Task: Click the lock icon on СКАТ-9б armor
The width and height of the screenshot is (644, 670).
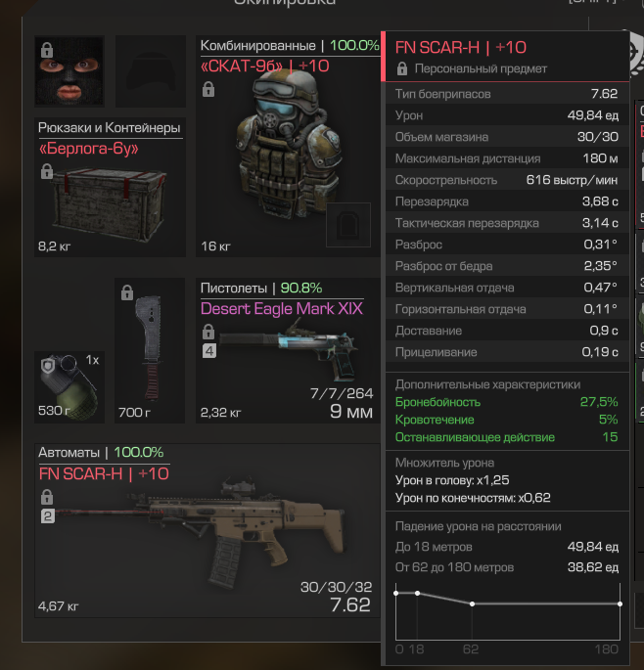Action: [x=208, y=90]
